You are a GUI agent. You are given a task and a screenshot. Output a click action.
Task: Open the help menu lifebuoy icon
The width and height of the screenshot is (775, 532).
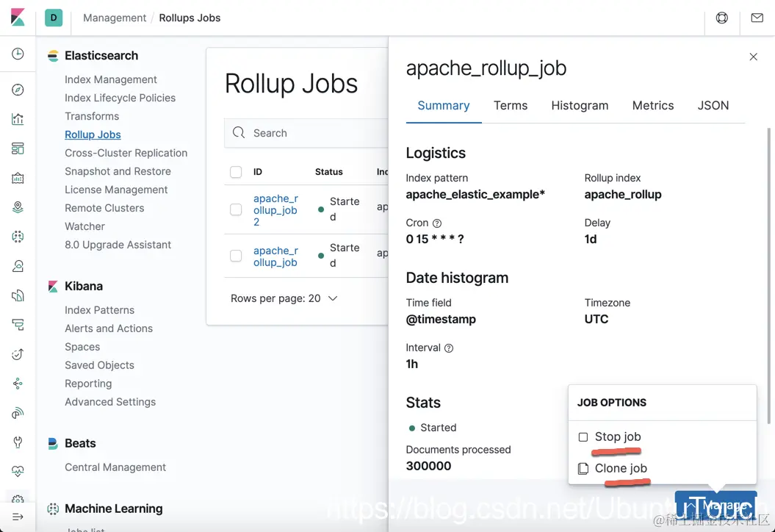pyautogui.click(x=722, y=18)
